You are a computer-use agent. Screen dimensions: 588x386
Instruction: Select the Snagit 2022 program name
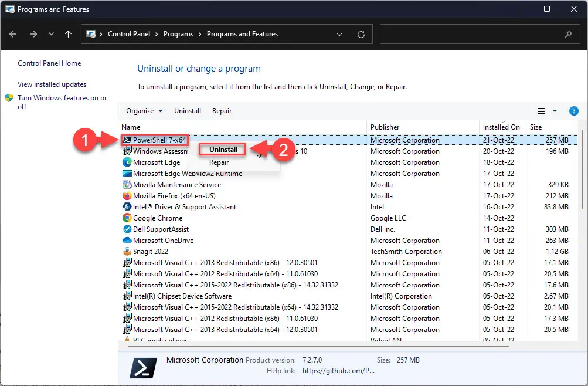point(151,252)
